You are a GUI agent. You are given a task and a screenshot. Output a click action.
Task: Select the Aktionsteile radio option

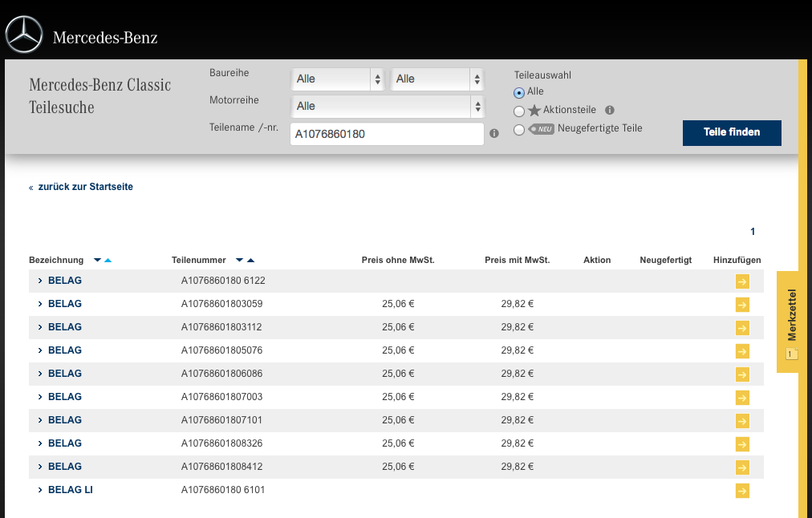(x=519, y=111)
